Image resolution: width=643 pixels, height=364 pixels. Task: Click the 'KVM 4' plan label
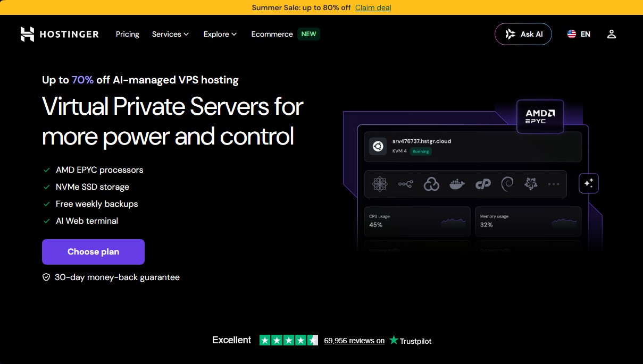[x=399, y=151]
